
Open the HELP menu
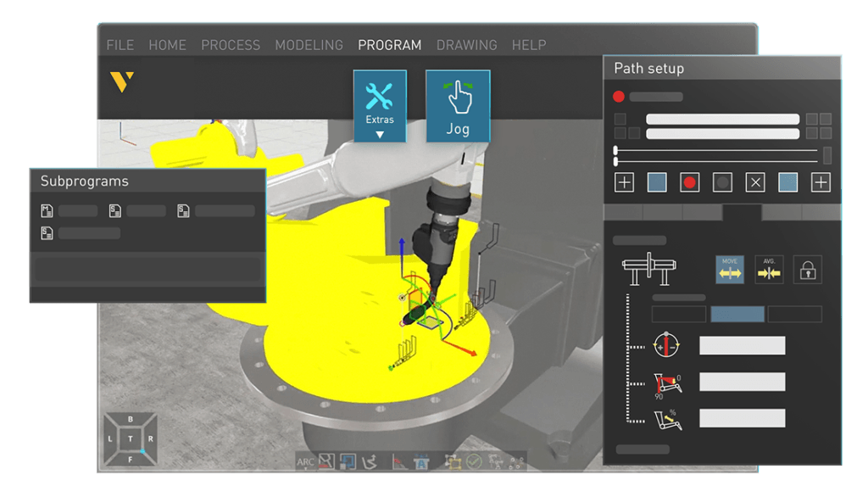529,45
